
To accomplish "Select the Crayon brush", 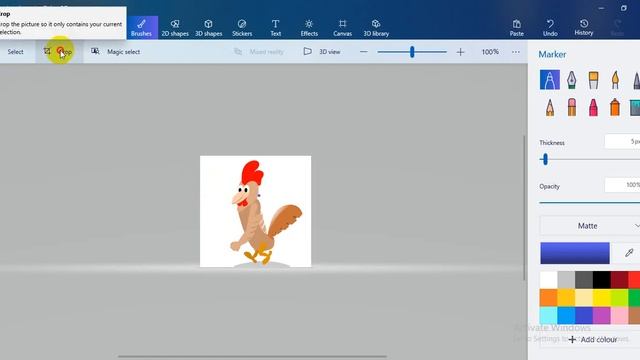I will pyautogui.click(x=593, y=107).
